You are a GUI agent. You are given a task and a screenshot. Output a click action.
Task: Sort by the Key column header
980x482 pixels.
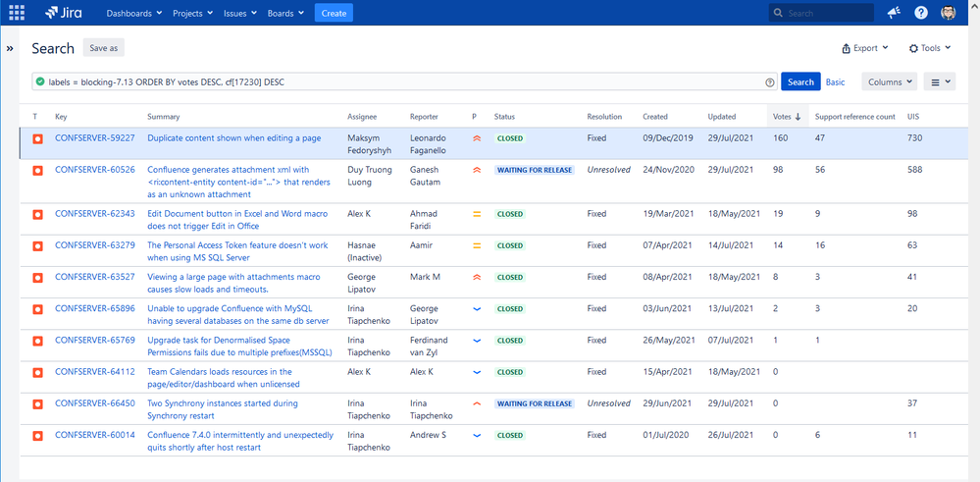pos(61,116)
